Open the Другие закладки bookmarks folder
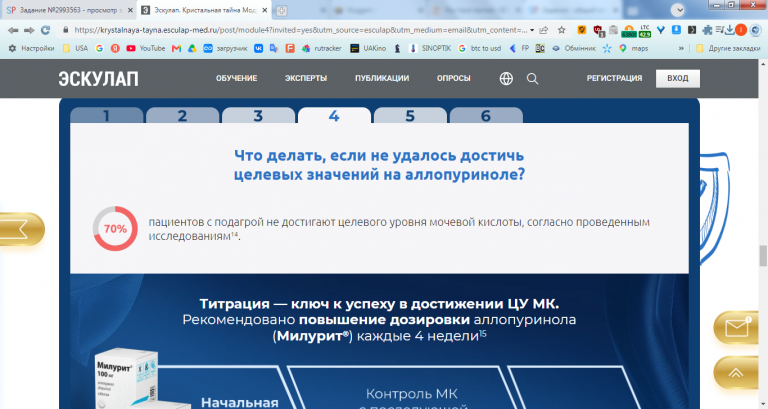Screen dimensions: 768x409 (x=728, y=48)
